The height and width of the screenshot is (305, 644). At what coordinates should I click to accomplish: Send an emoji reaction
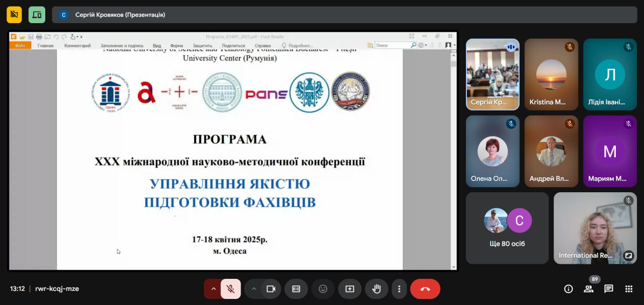click(323, 289)
